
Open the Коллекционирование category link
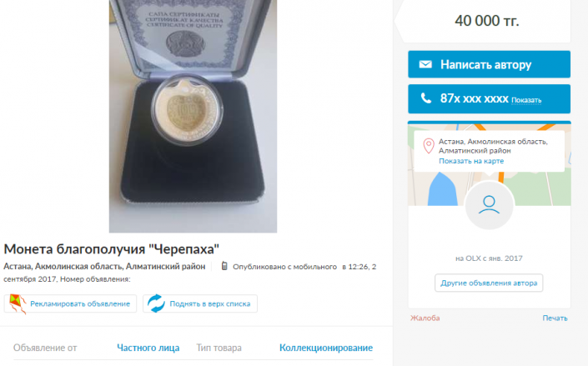click(326, 348)
